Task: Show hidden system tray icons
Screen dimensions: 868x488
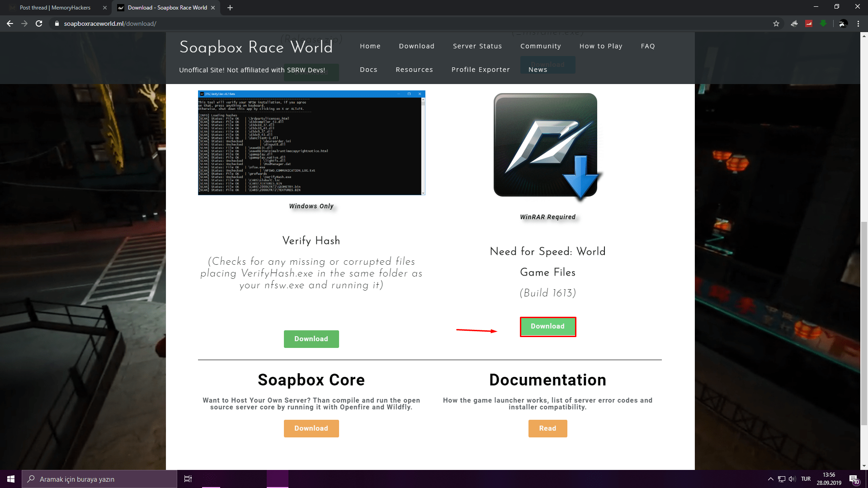Action: (770, 479)
